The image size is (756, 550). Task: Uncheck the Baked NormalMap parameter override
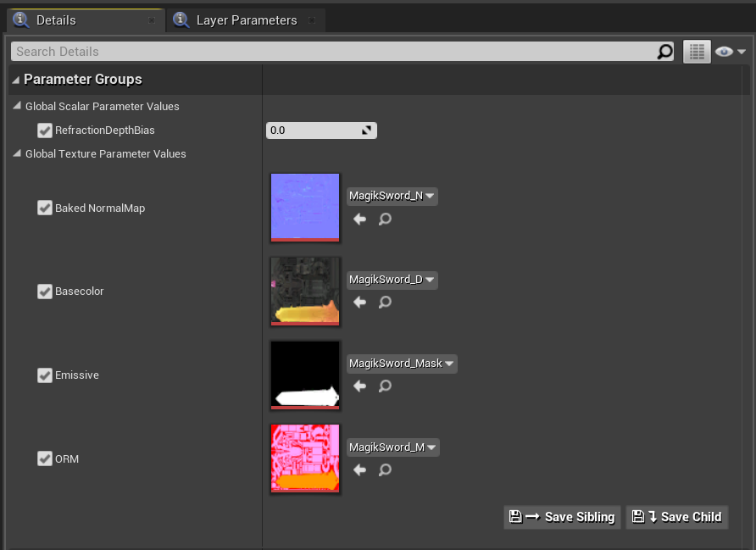point(45,208)
